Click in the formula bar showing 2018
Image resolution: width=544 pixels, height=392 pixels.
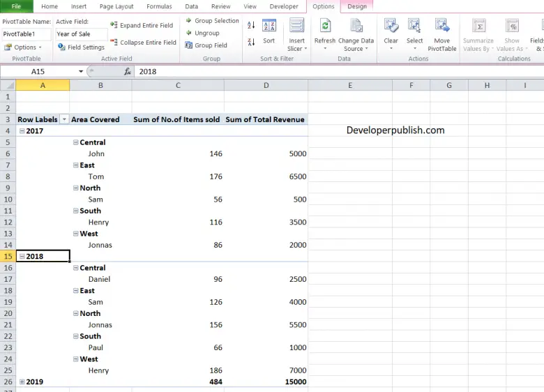(338, 71)
